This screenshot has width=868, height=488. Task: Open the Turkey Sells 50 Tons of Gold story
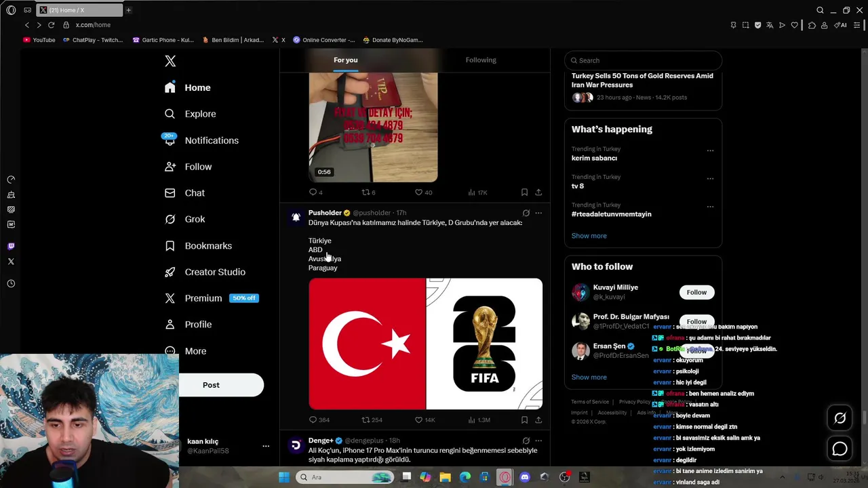pyautogui.click(x=642, y=80)
